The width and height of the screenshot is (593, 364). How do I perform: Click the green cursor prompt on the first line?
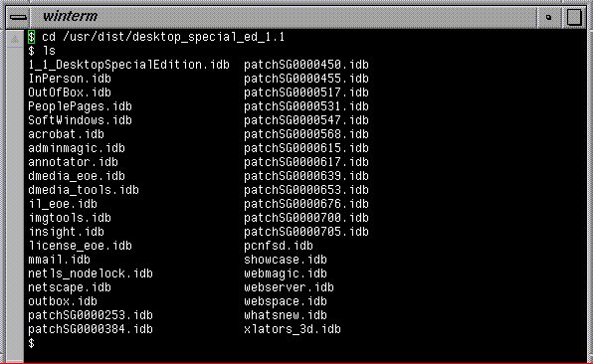(x=32, y=37)
